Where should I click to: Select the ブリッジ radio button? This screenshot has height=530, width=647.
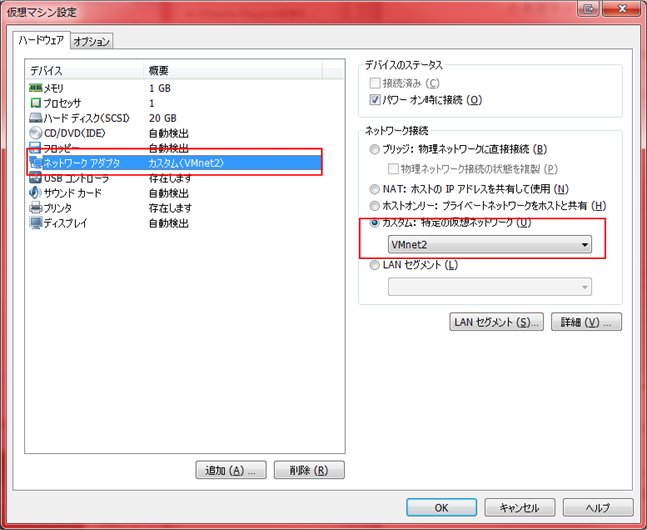click(375, 149)
